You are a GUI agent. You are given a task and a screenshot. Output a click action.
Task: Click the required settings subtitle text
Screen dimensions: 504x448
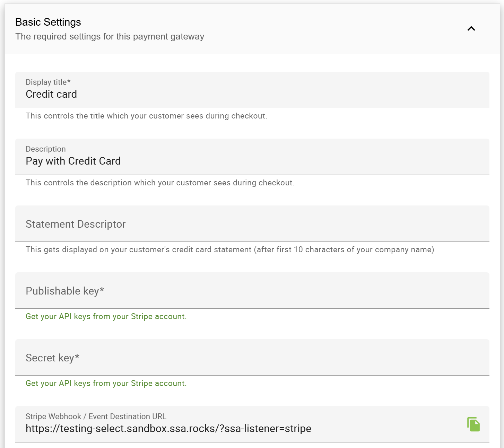coord(110,36)
